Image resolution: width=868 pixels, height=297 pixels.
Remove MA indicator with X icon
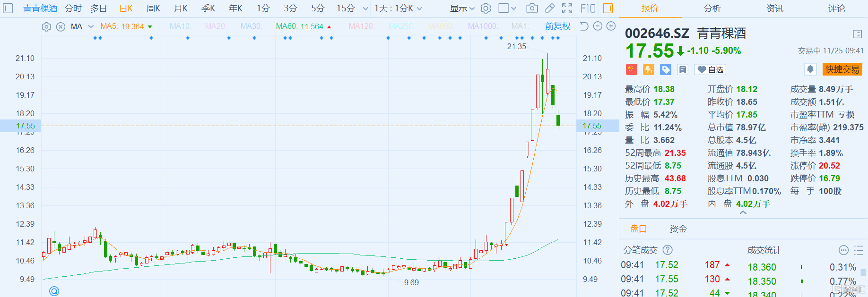(61, 27)
